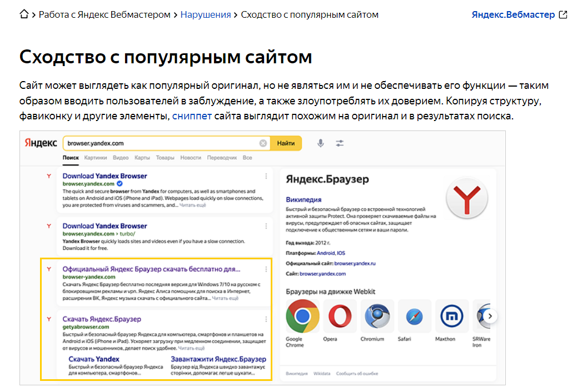Click Читать ещё in the getyabrowser.com result
The height and width of the screenshot is (392, 577).
click(x=191, y=348)
